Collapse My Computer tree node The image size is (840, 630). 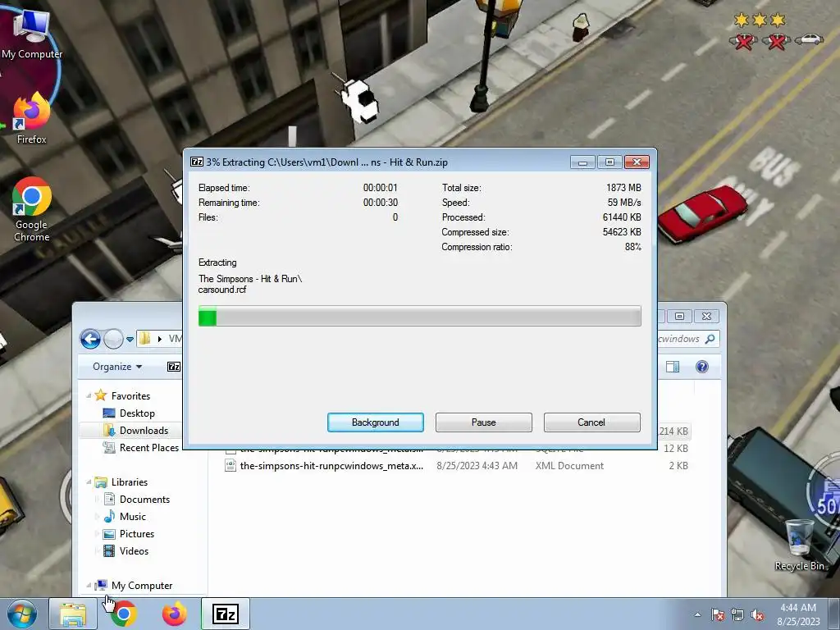coord(89,586)
